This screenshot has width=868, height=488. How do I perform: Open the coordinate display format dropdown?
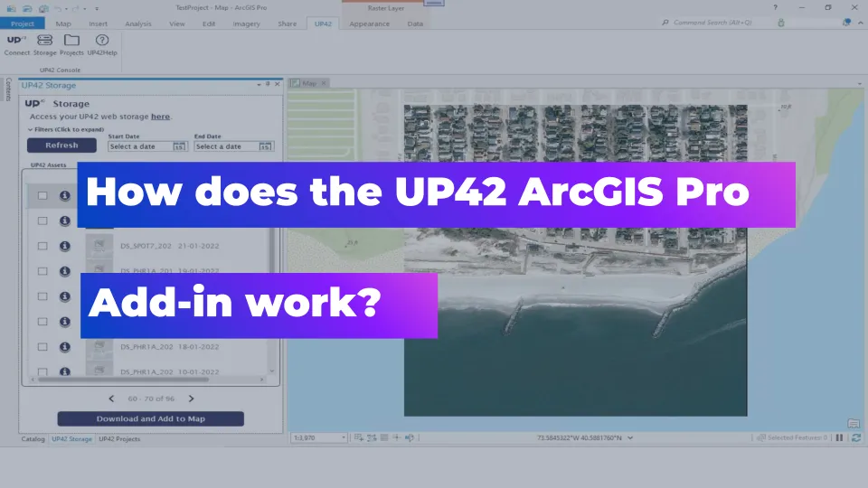tap(630, 437)
